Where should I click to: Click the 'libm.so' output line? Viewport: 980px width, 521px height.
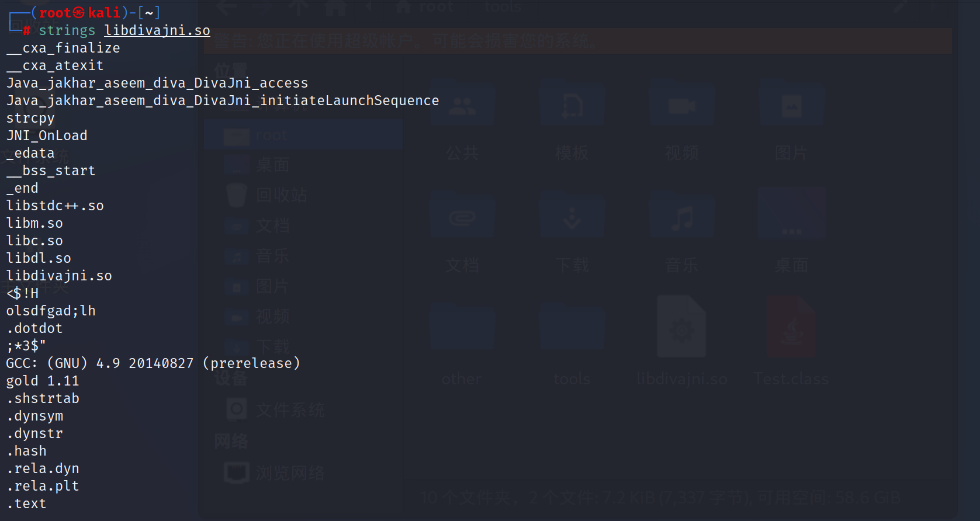point(34,223)
